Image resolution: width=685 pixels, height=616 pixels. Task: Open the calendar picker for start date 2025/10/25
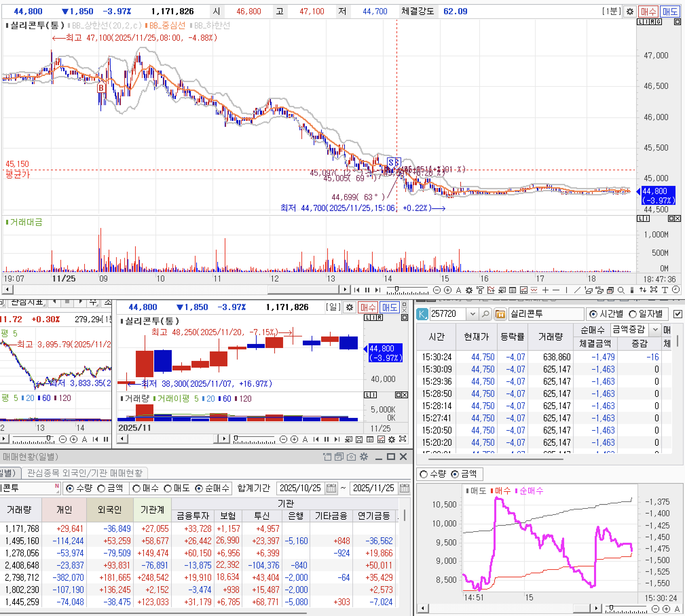331,488
